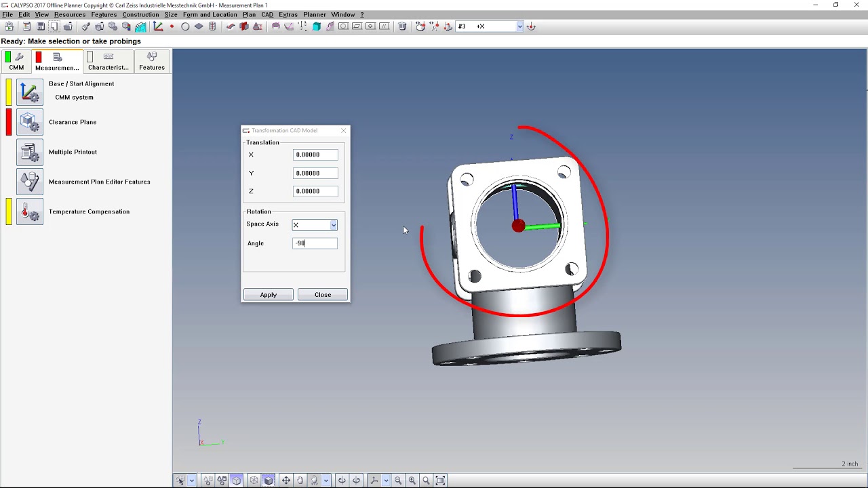This screenshot has width=868, height=488.
Task: Click the zoom in magnifier icon
Action: pyautogui.click(x=412, y=480)
